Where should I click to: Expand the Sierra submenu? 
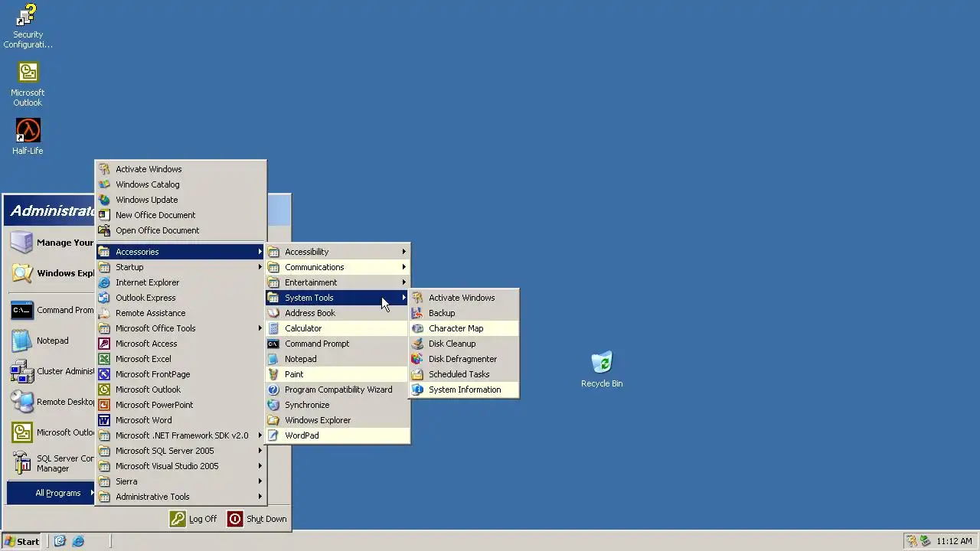click(181, 481)
